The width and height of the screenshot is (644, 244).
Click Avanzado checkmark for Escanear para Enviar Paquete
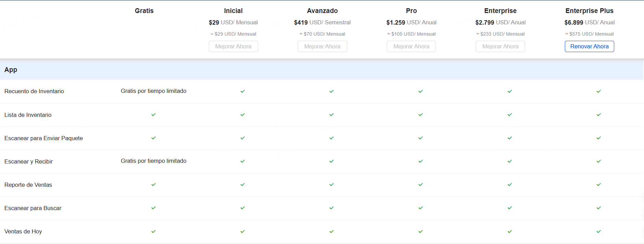tap(331, 138)
